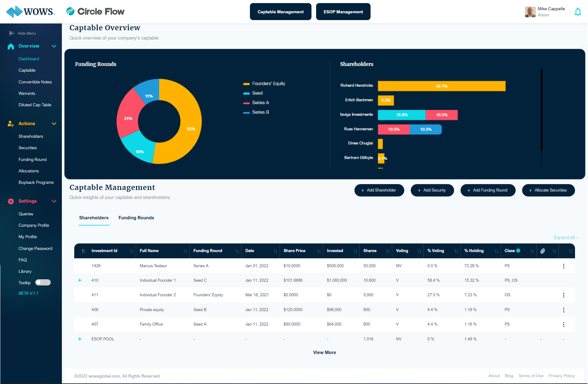Open the kebab menu on Marcus Testeur's row
Screen dimensions: 588x384
(564, 266)
